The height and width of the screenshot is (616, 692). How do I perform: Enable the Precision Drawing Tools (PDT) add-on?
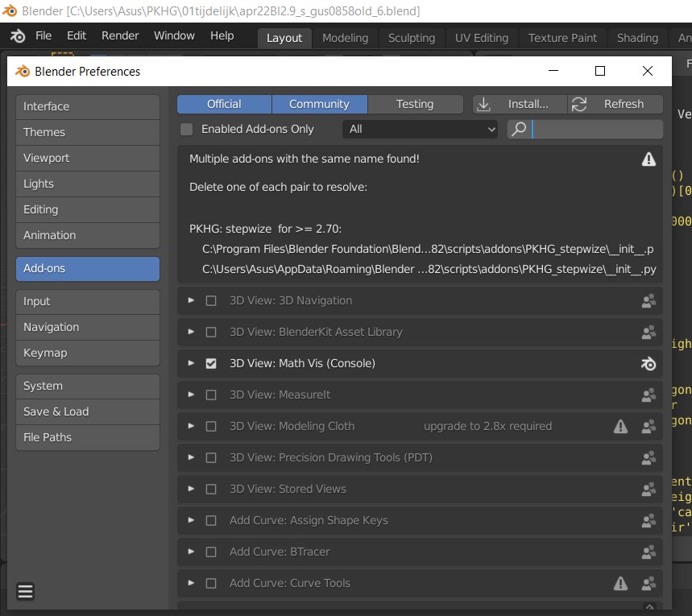click(211, 457)
